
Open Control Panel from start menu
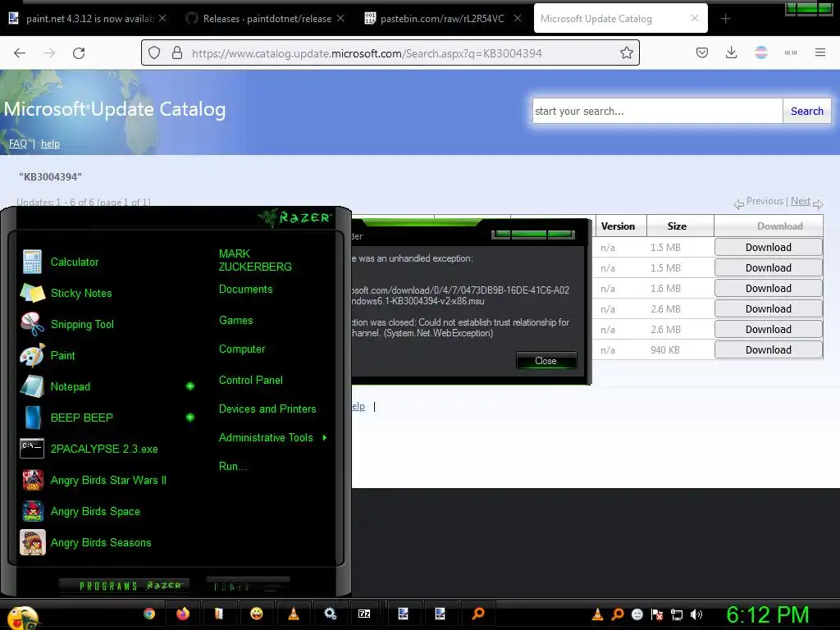click(x=251, y=381)
